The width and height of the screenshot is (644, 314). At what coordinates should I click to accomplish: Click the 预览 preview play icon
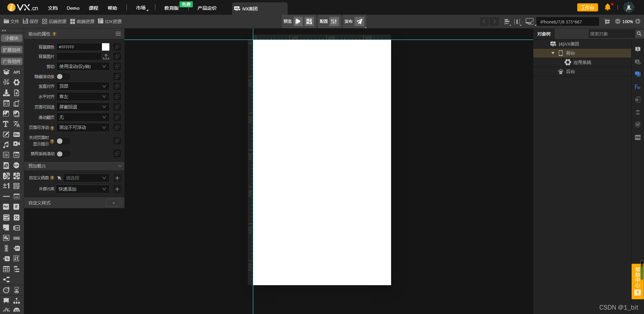point(298,21)
